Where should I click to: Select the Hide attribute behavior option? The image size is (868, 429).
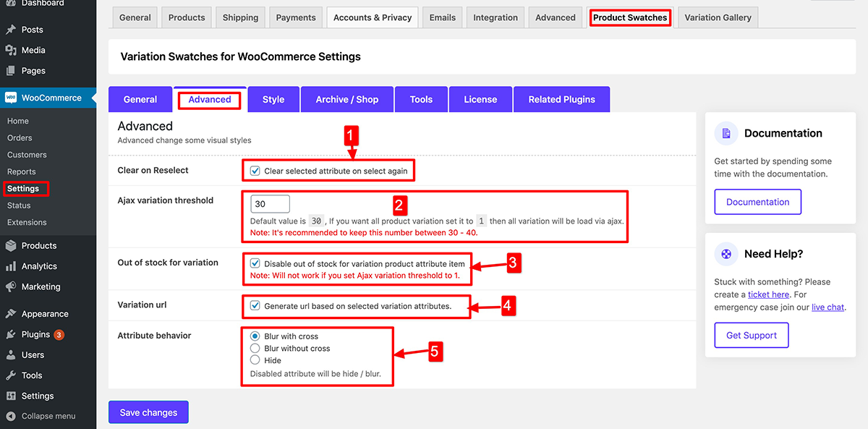tap(255, 360)
